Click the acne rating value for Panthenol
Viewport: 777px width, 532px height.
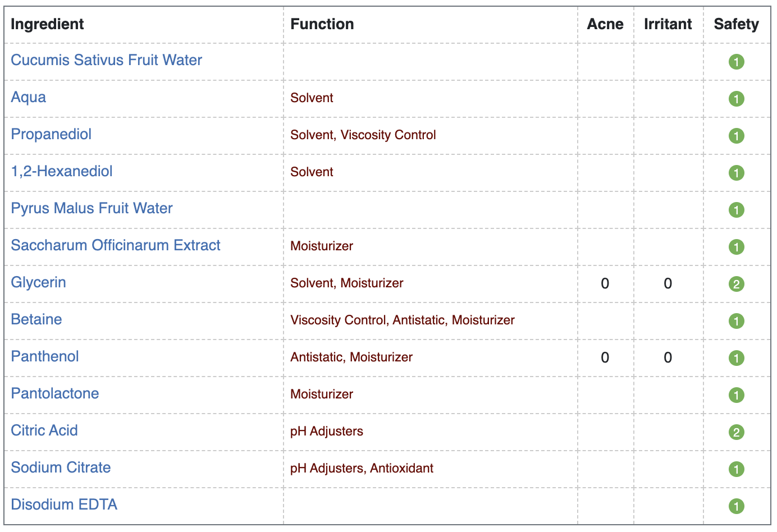coord(605,357)
